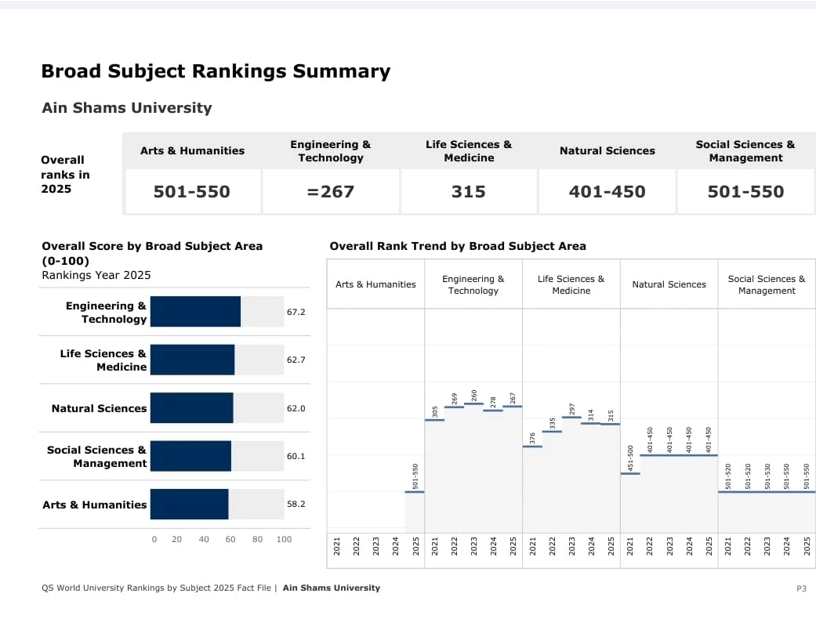The height and width of the screenshot is (644, 816).
Task: Click the =267 overall rank cell
Action: [x=331, y=191]
